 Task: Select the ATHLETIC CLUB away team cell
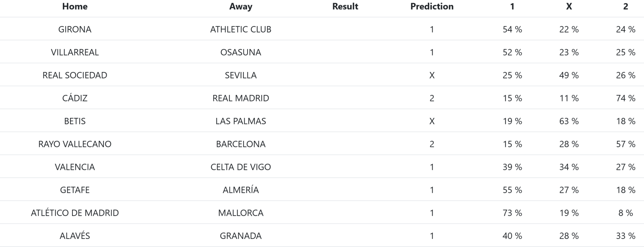coord(241,29)
